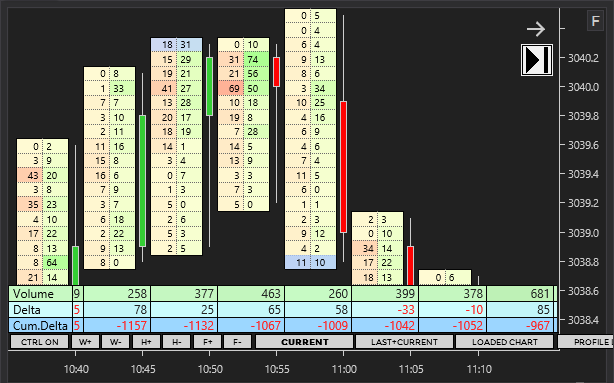Increase height with H+ button

pyautogui.click(x=146, y=342)
